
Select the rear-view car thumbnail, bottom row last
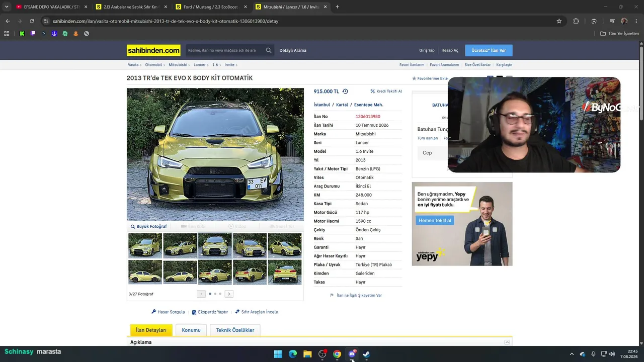[x=285, y=272]
